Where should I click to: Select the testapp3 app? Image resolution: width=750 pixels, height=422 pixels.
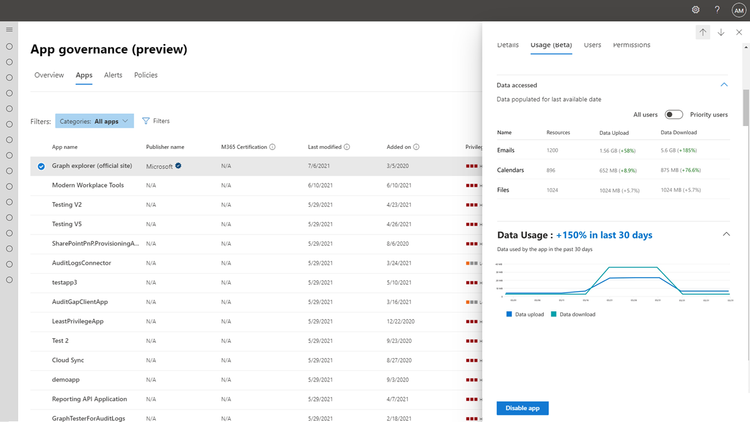(x=65, y=282)
